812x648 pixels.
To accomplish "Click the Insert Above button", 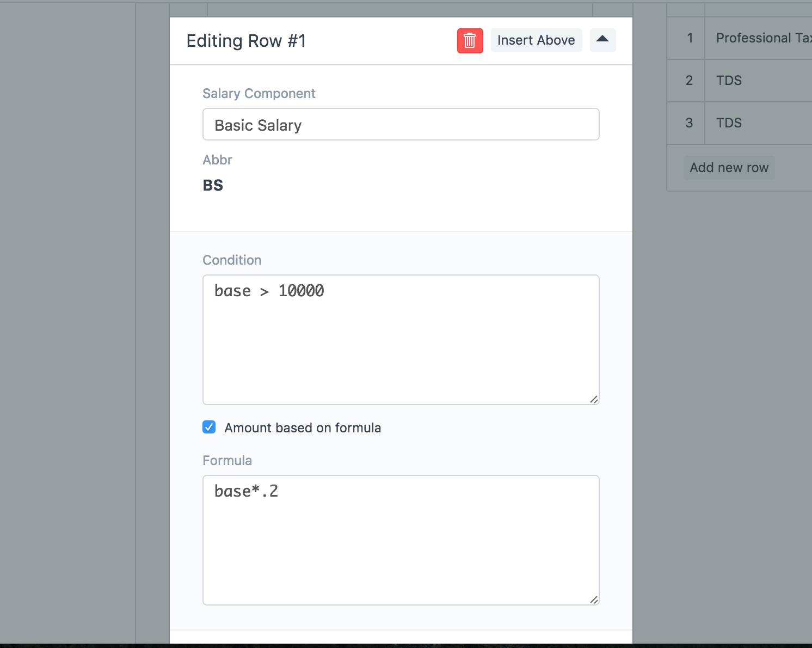I will click(x=536, y=40).
